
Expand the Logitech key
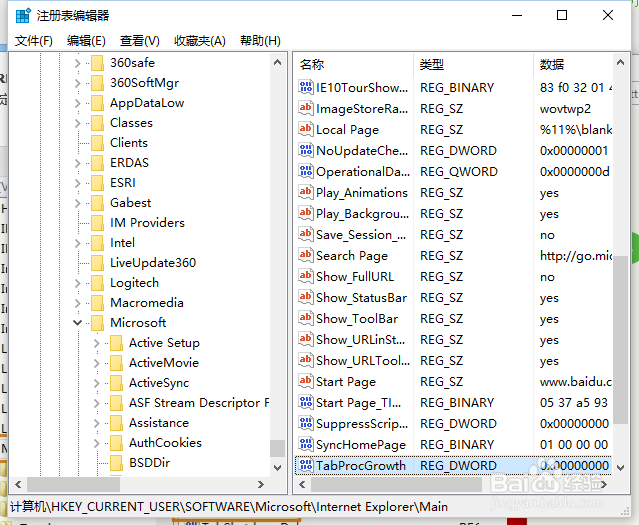pyautogui.click(x=77, y=282)
